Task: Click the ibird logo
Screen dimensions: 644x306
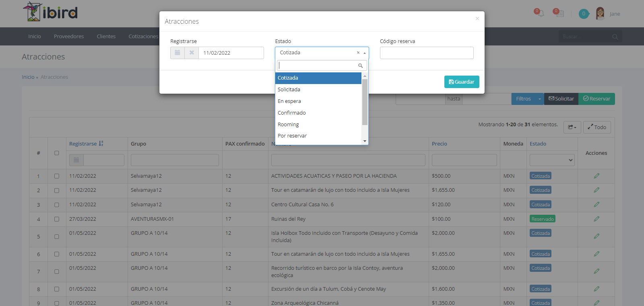Action: pos(50,12)
